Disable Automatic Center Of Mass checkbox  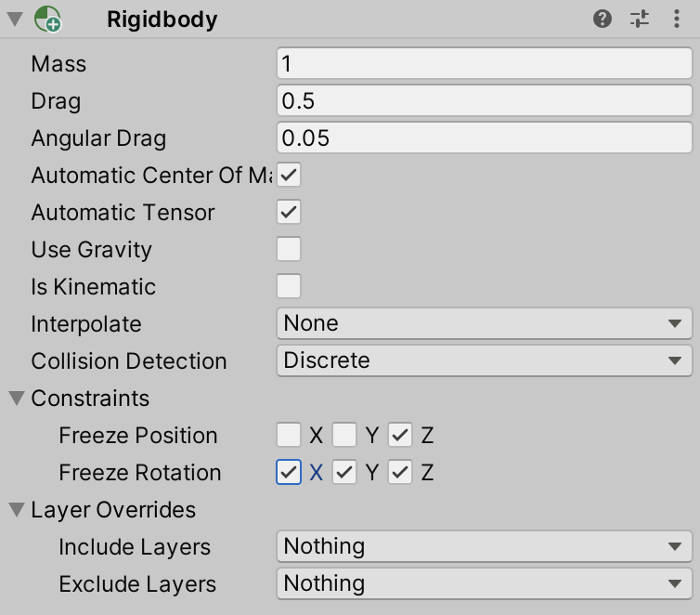pos(289,175)
